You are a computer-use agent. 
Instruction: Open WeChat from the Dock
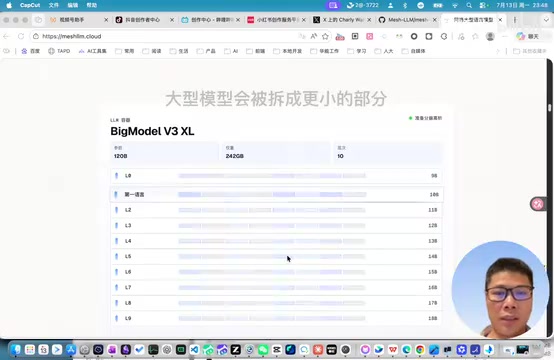pyautogui.click(x=263, y=350)
